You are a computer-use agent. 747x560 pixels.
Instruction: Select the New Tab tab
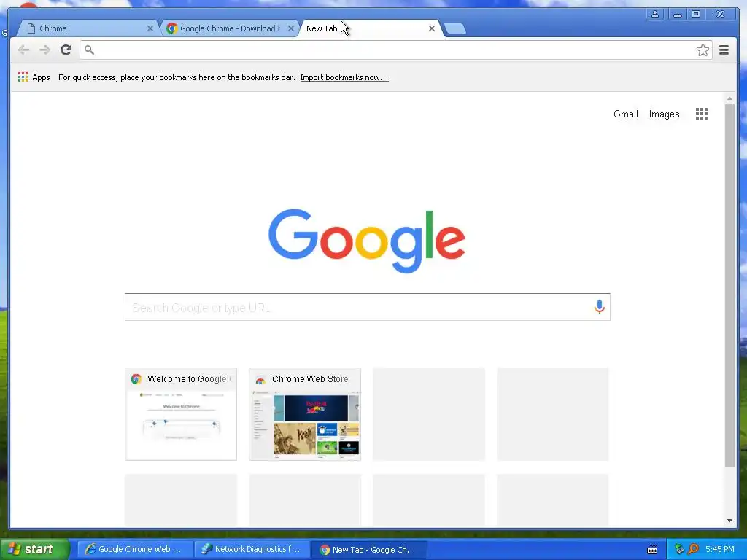[x=370, y=28]
